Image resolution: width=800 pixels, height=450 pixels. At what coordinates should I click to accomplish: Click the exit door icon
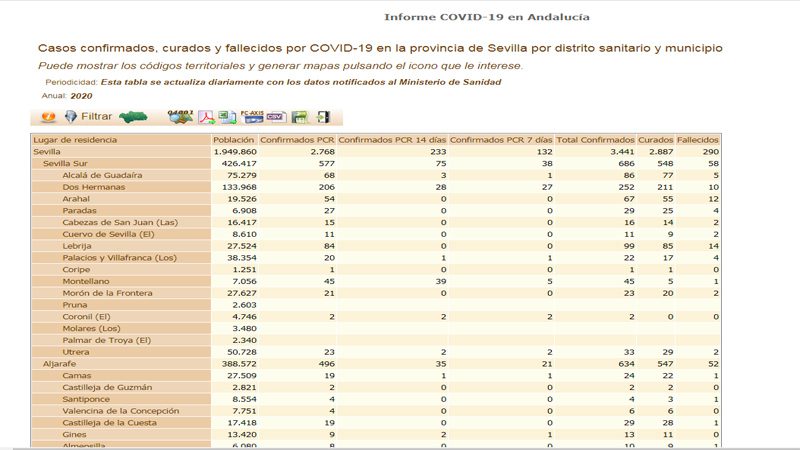pyautogui.click(x=323, y=117)
